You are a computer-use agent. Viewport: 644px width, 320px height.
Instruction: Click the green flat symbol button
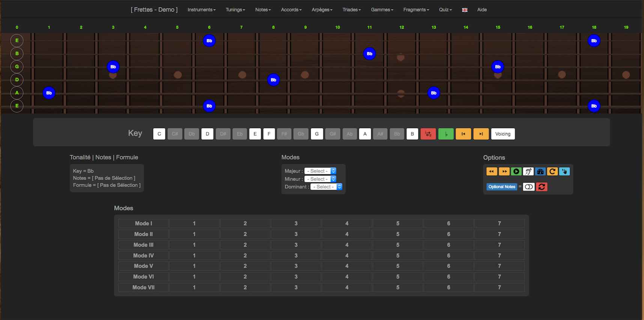pyautogui.click(x=446, y=134)
